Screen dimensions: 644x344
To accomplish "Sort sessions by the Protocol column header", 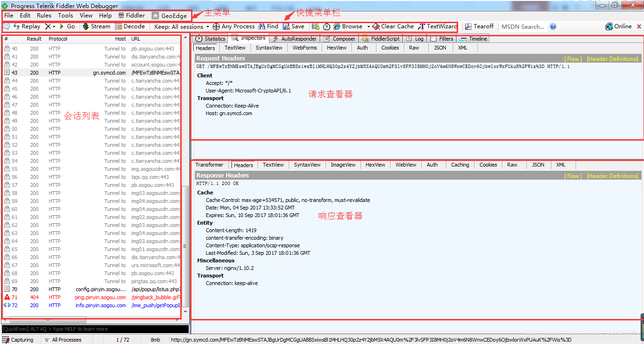I will [58, 39].
